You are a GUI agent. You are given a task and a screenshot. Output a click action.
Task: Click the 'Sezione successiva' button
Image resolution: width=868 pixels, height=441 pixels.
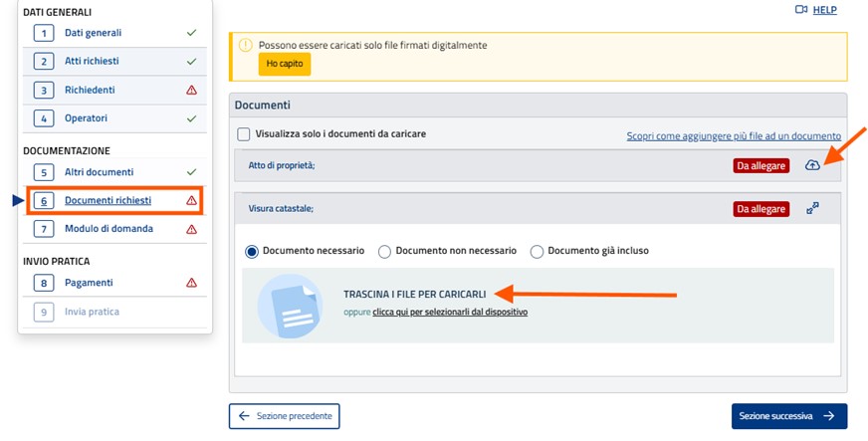point(788,416)
